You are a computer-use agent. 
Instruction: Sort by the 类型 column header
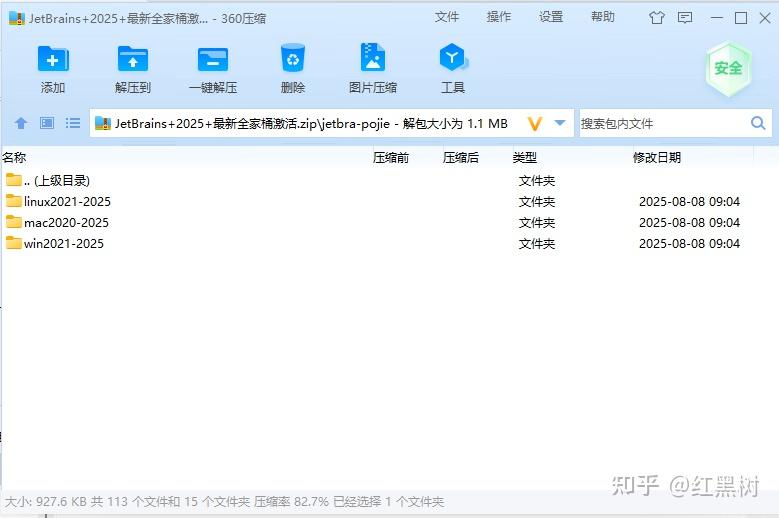(x=525, y=157)
